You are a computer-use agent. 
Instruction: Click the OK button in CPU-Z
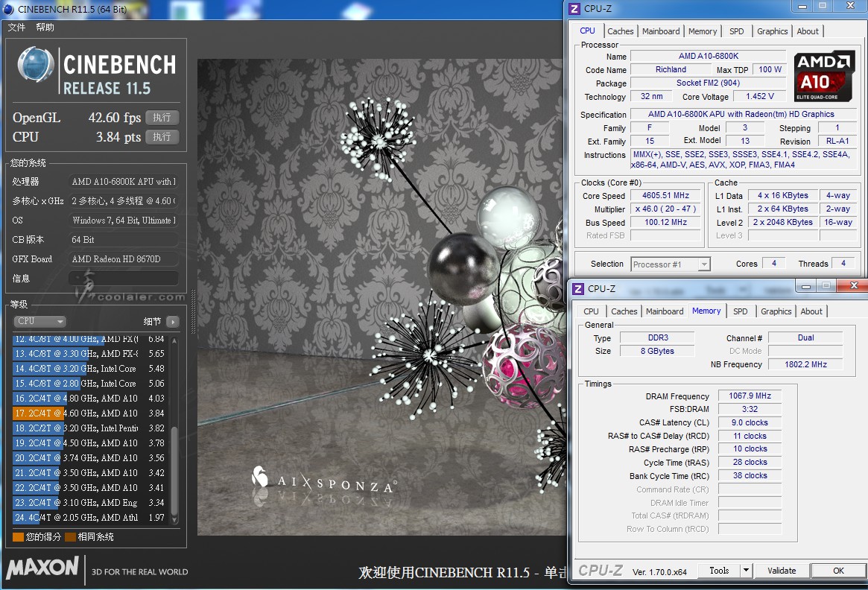tap(839, 571)
